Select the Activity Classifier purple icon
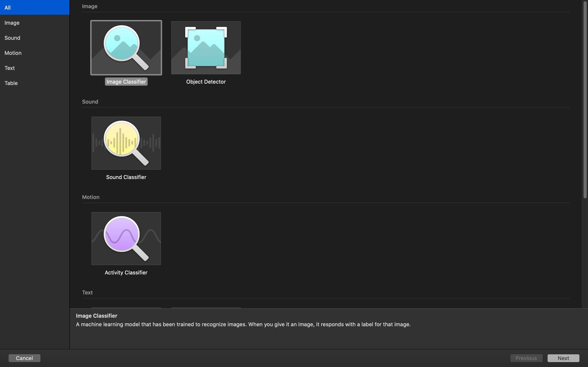 pos(126,238)
